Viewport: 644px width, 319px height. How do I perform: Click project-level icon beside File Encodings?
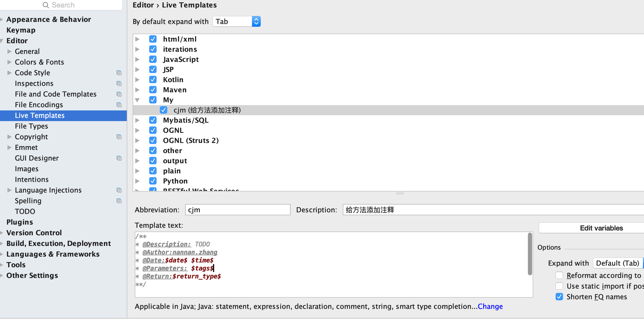pyautogui.click(x=119, y=105)
